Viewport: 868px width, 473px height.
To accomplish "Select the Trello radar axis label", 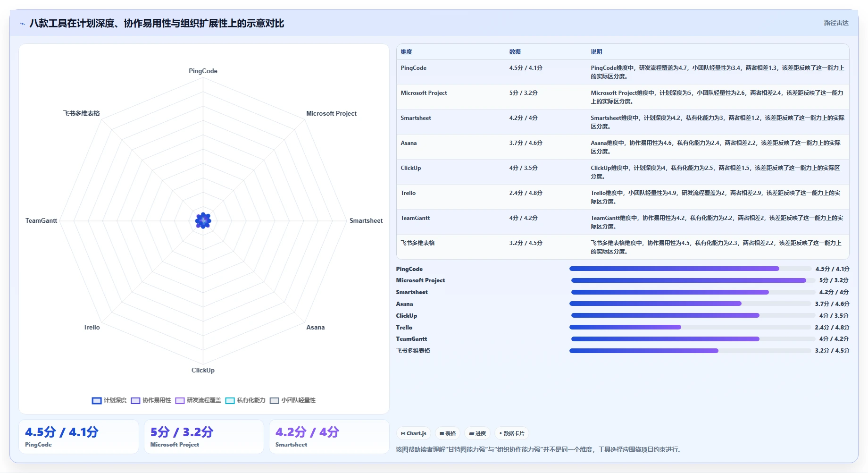I will pyautogui.click(x=92, y=327).
